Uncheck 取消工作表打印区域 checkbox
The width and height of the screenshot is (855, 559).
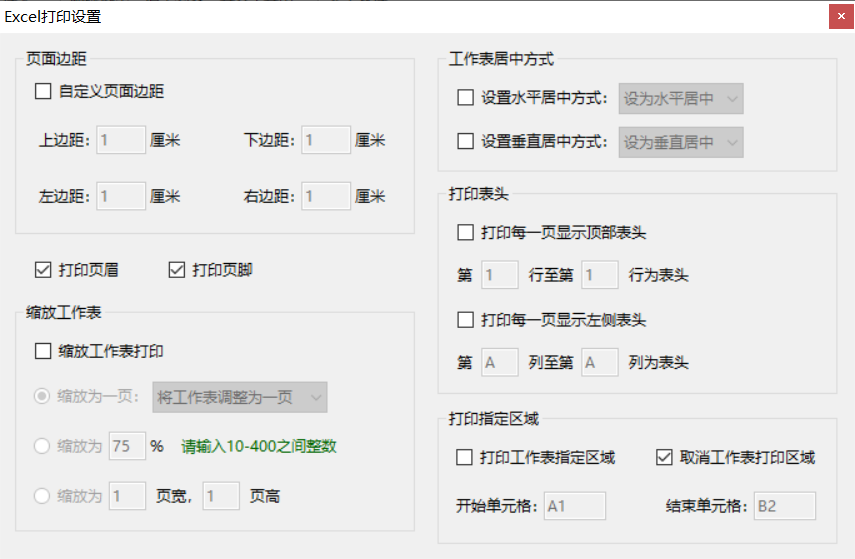point(664,457)
